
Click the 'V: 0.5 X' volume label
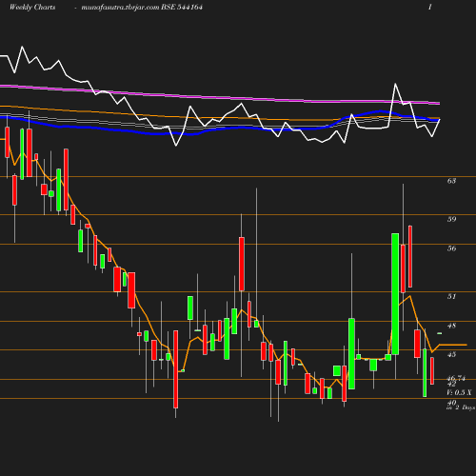pyautogui.click(x=459, y=392)
